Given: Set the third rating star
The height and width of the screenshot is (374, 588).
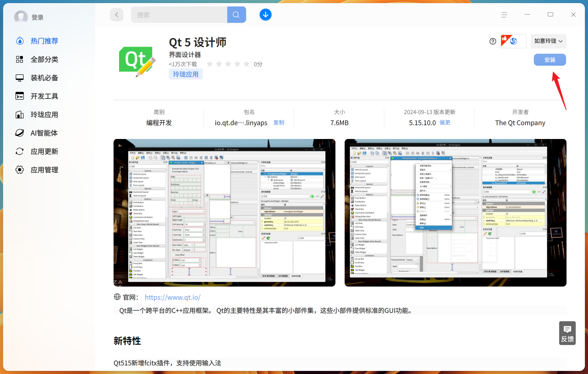Looking at the screenshot, I should 228,64.
